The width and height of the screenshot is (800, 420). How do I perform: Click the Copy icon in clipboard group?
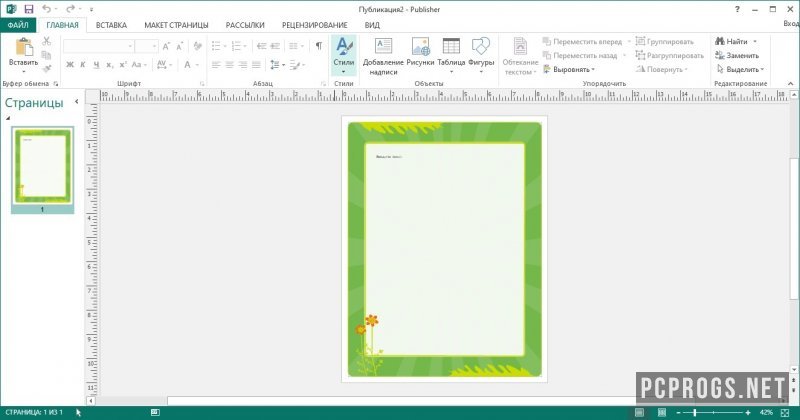coord(46,55)
